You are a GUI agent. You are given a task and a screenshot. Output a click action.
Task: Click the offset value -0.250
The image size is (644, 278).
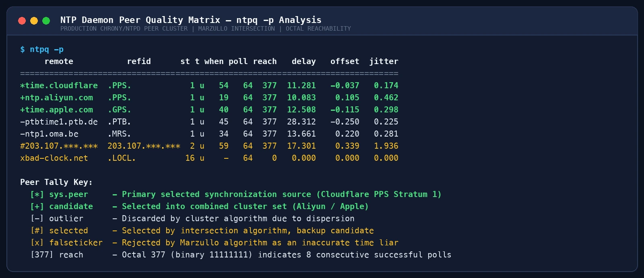[345, 122]
